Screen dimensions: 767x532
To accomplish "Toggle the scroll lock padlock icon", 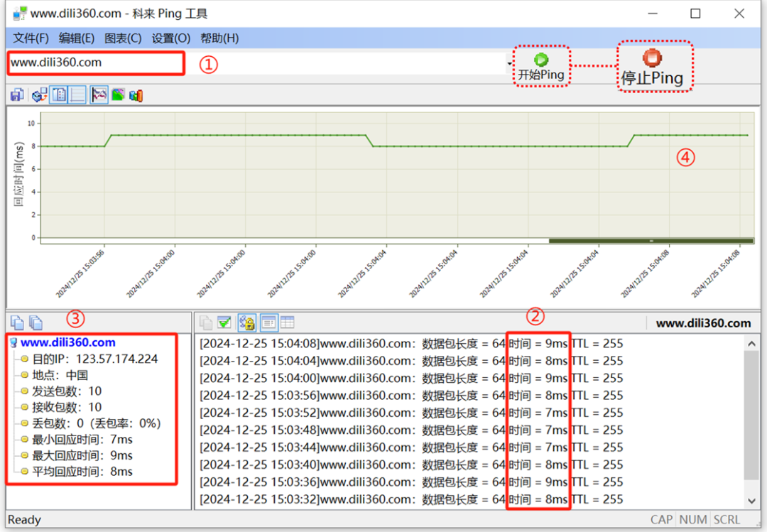I will pos(246,323).
